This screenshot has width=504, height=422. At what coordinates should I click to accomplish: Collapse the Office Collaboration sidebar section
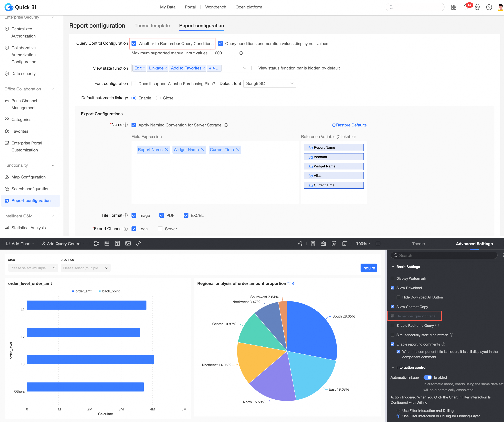[53, 89]
